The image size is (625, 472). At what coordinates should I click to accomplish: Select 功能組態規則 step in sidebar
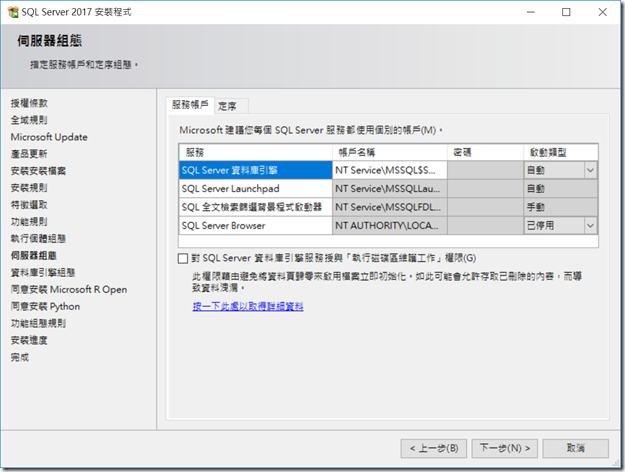tap(38, 323)
